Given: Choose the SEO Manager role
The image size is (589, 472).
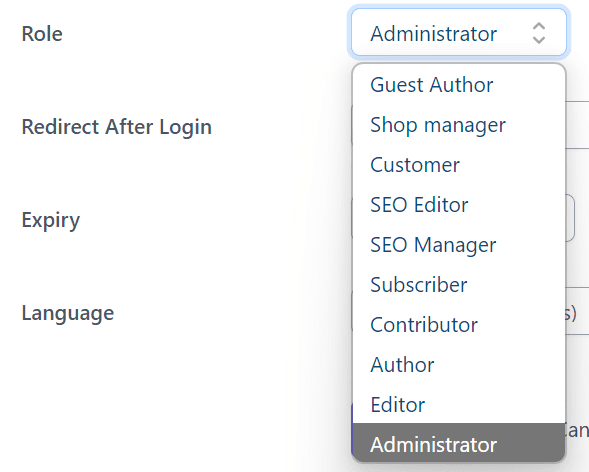Looking at the screenshot, I should [459, 245].
